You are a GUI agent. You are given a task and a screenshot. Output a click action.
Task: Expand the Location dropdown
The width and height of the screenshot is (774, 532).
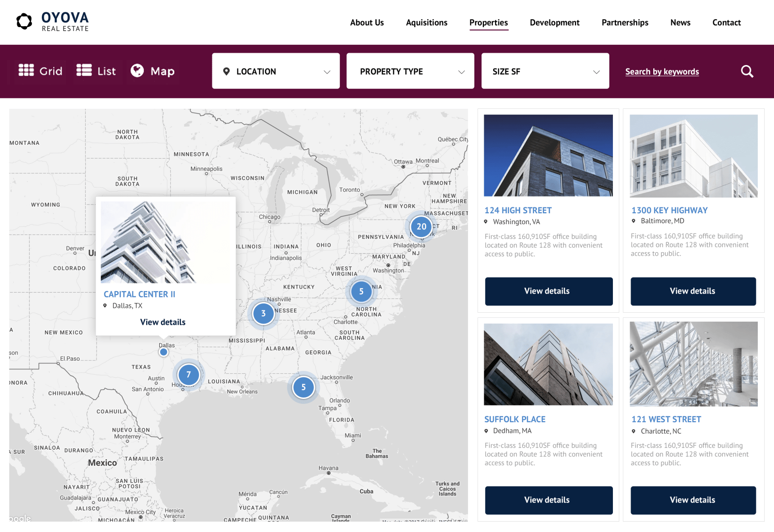(276, 71)
